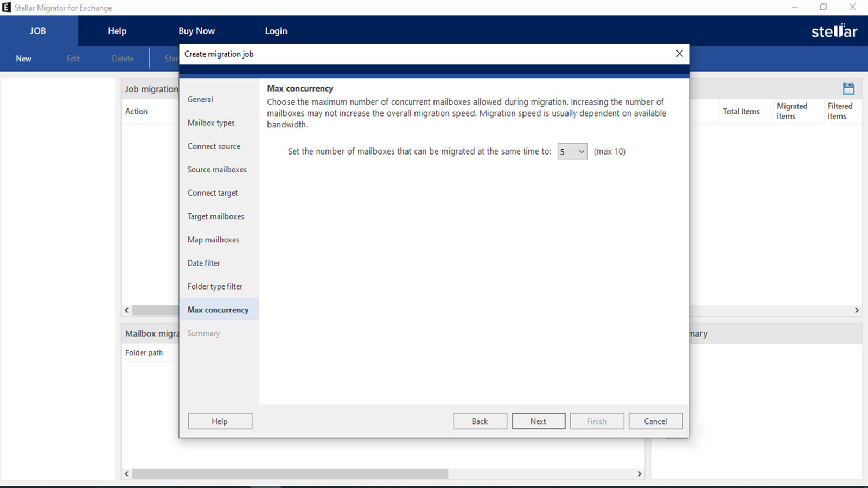Click the Cancel button
This screenshot has height=488, width=868.
coord(655,421)
